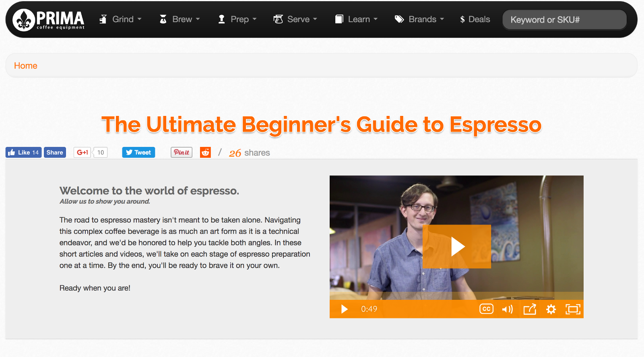Viewport: 644px width, 357px height.
Task: Expand the Brands dropdown menu
Action: [x=419, y=19]
